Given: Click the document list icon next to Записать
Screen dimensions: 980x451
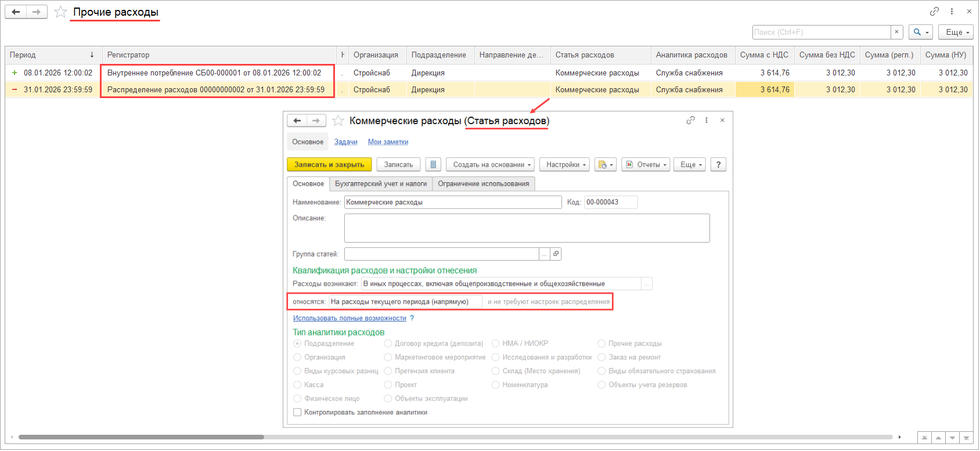Looking at the screenshot, I should (x=433, y=165).
